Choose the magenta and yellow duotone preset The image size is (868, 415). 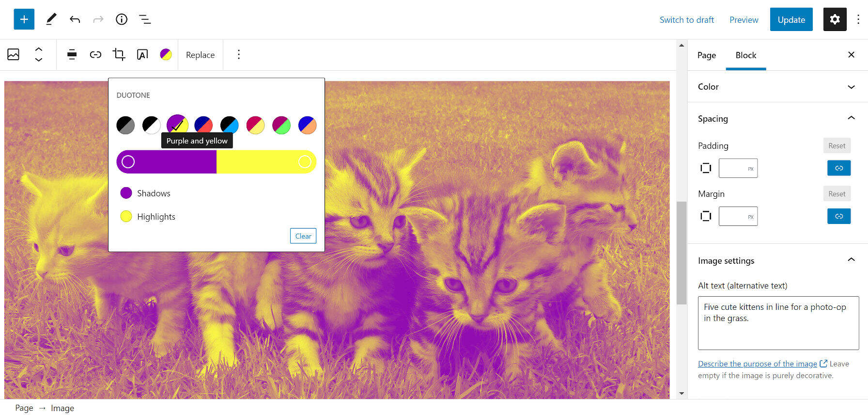coord(255,125)
